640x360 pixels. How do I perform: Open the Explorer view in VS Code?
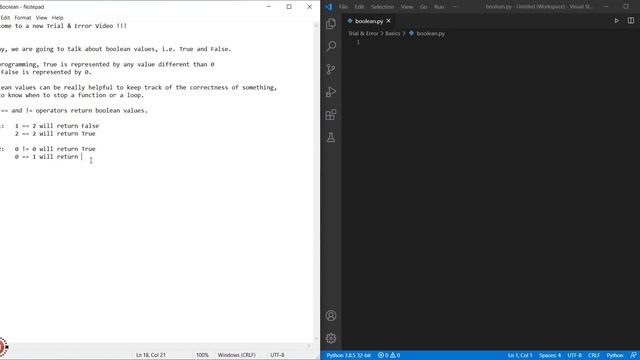[x=331, y=24]
